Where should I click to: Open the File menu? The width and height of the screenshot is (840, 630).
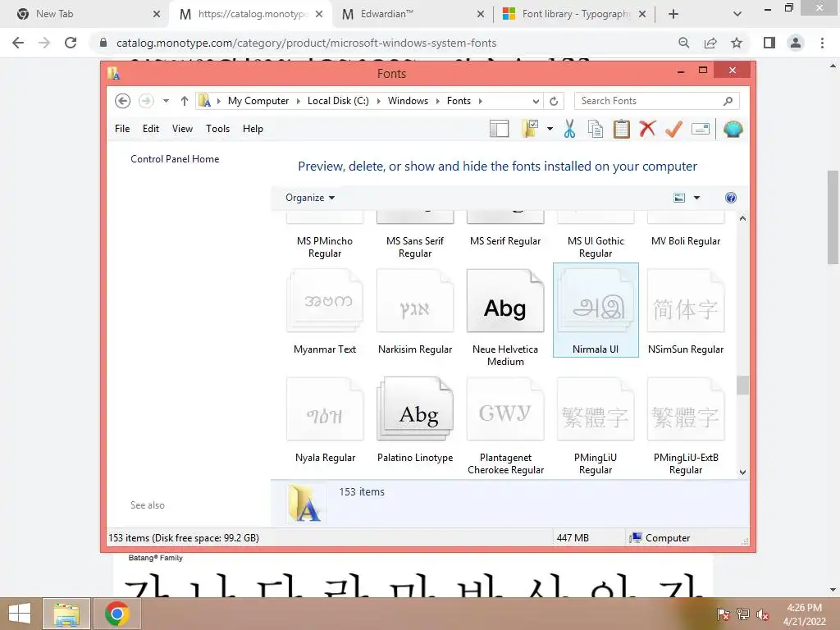point(122,129)
